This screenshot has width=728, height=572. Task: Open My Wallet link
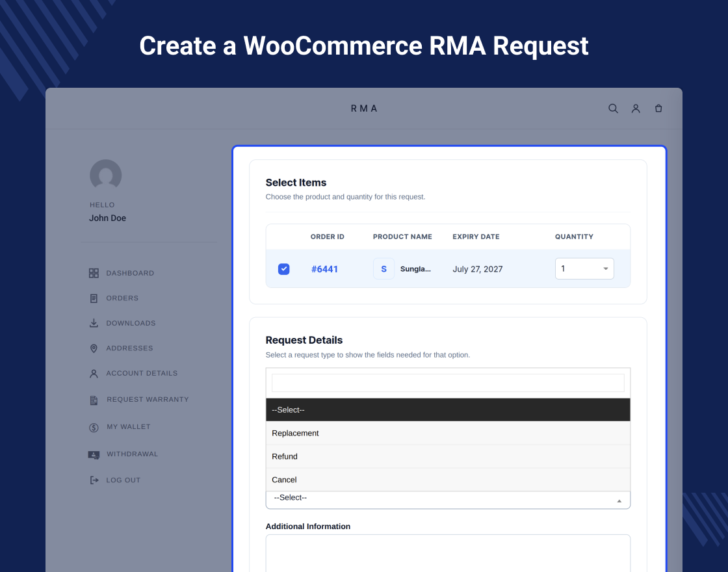129,426
